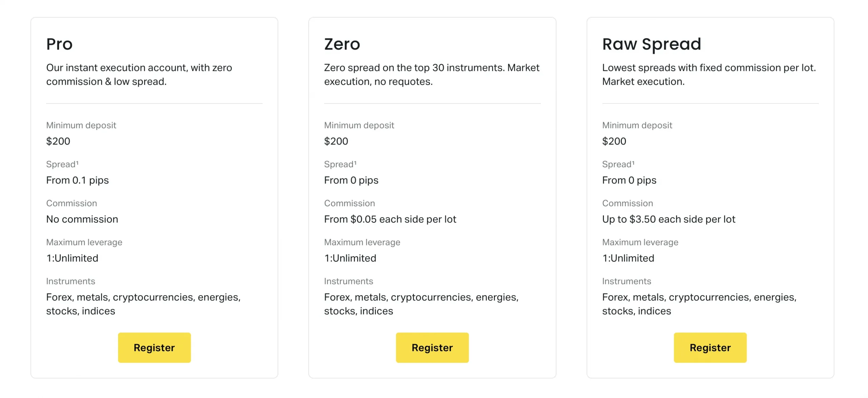Click 'No commission' text in Pro card

click(x=82, y=219)
